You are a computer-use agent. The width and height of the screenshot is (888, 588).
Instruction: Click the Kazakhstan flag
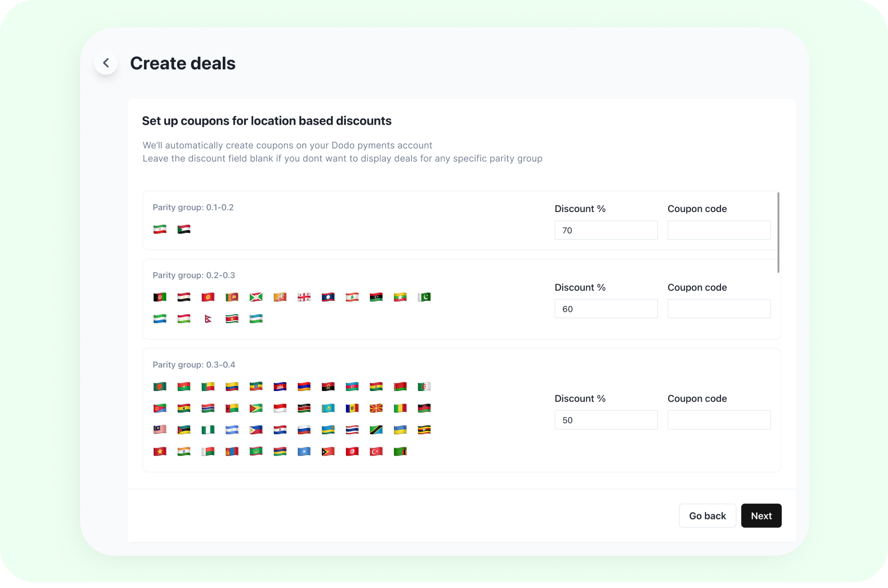click(328, 408)
